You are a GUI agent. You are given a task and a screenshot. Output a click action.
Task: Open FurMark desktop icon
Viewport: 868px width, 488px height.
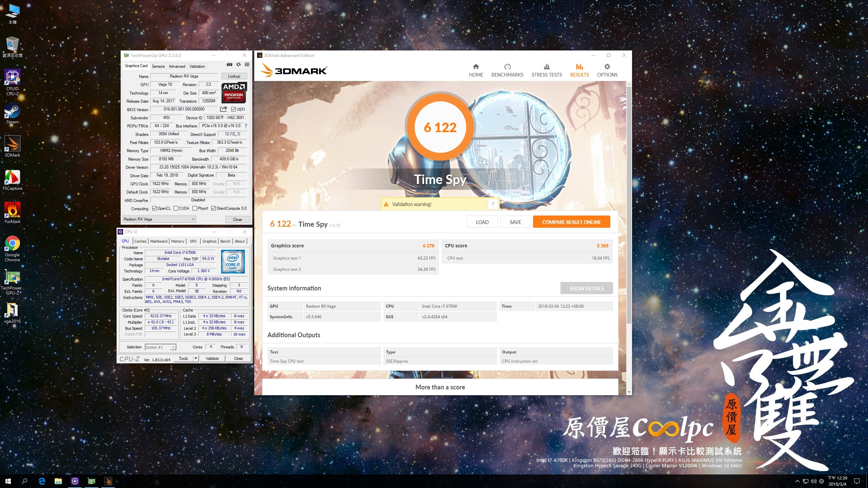point(13,213)
